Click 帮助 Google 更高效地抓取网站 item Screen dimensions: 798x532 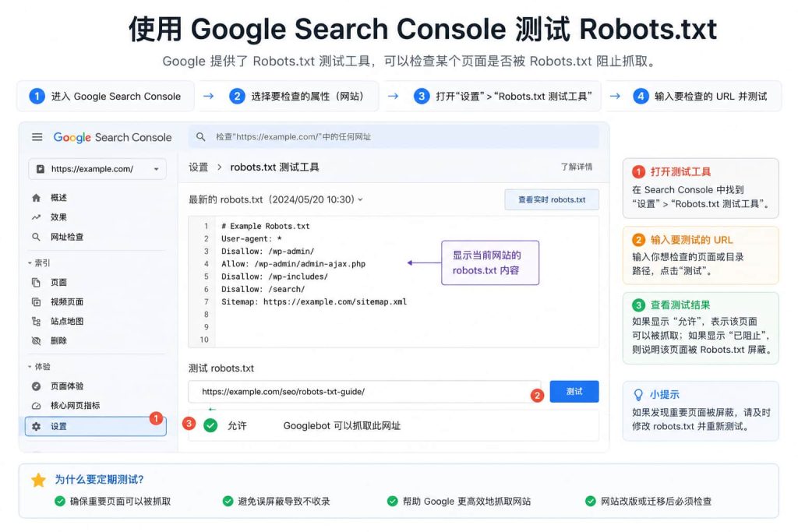pyautogui.click(x=459, y=502)
